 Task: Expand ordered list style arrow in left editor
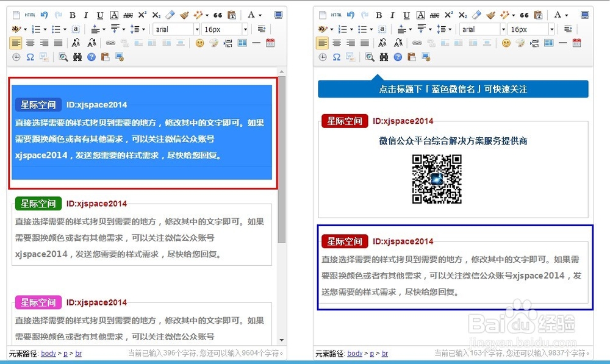45,29
